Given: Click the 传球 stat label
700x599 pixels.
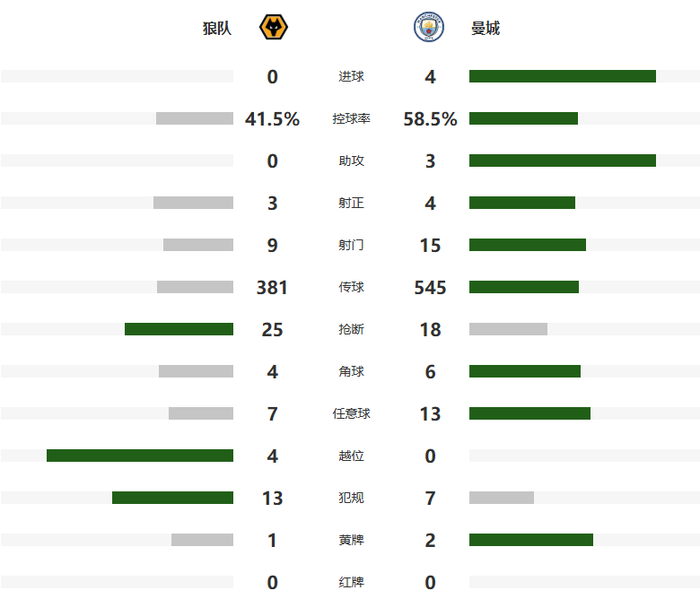Looking at the screenshot, I should (351, 288).
